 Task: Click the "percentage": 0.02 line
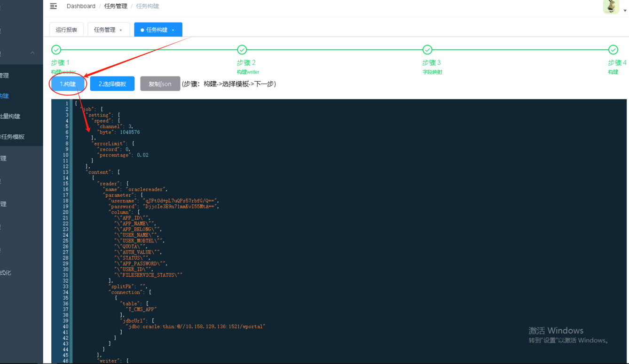[x=123, y=155]
